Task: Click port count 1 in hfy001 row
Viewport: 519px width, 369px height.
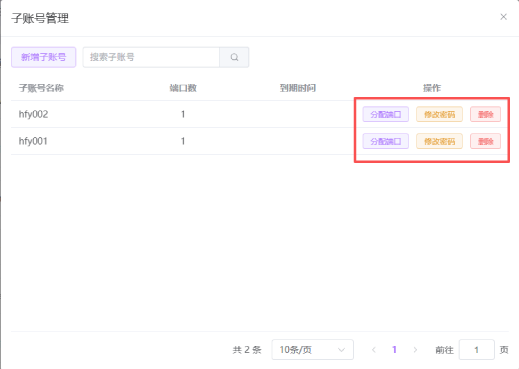Action: (x=183, y=141)
